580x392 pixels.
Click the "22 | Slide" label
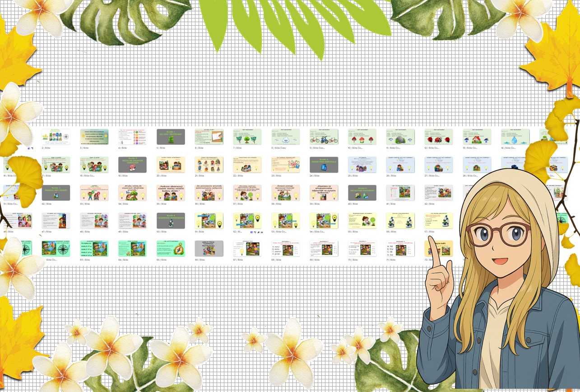point(239,175)
